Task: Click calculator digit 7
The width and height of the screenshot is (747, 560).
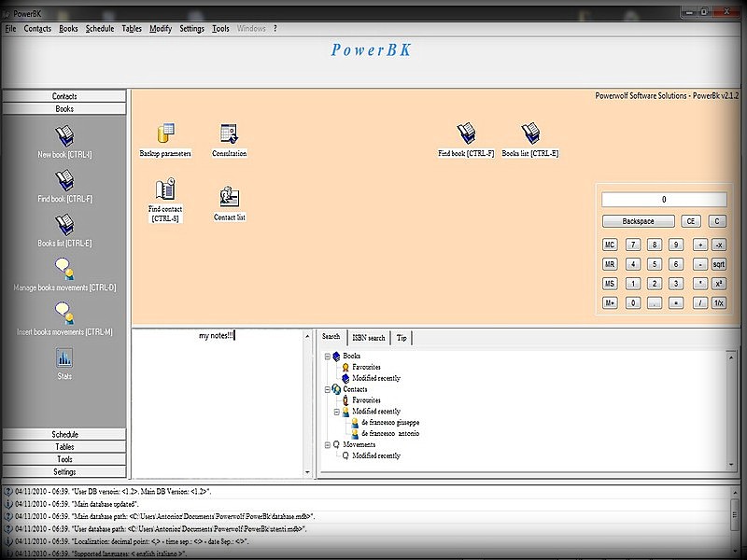Action: point(633,245)
